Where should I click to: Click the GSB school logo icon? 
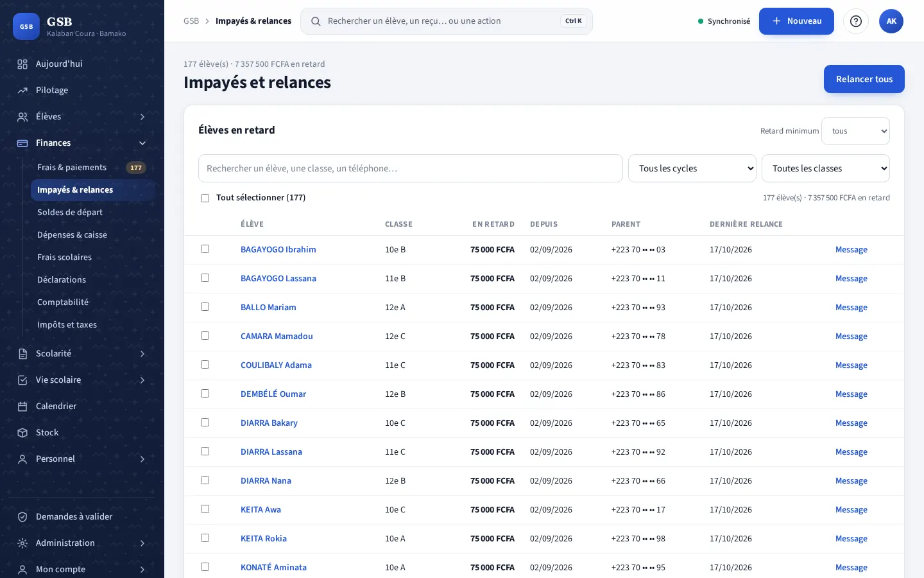(26, 26)
